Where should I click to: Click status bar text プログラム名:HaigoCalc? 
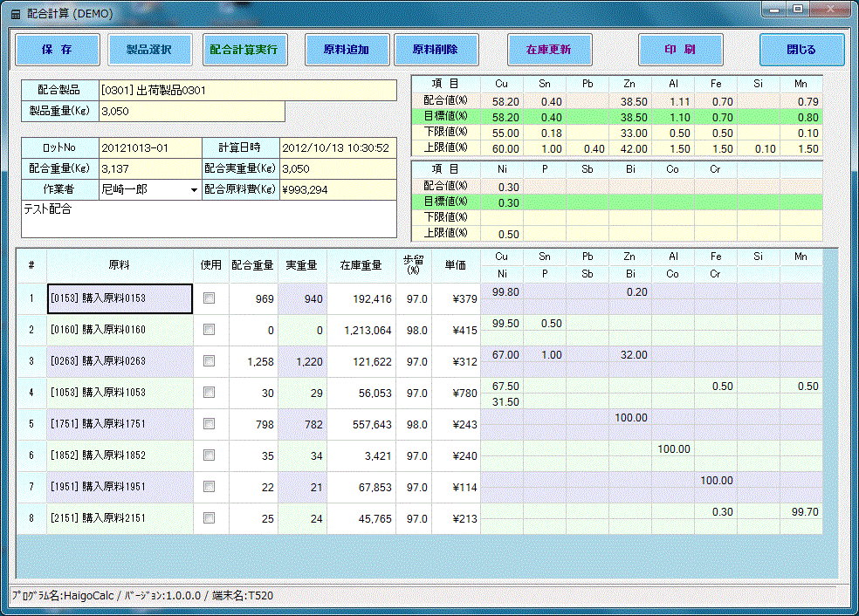63,596
